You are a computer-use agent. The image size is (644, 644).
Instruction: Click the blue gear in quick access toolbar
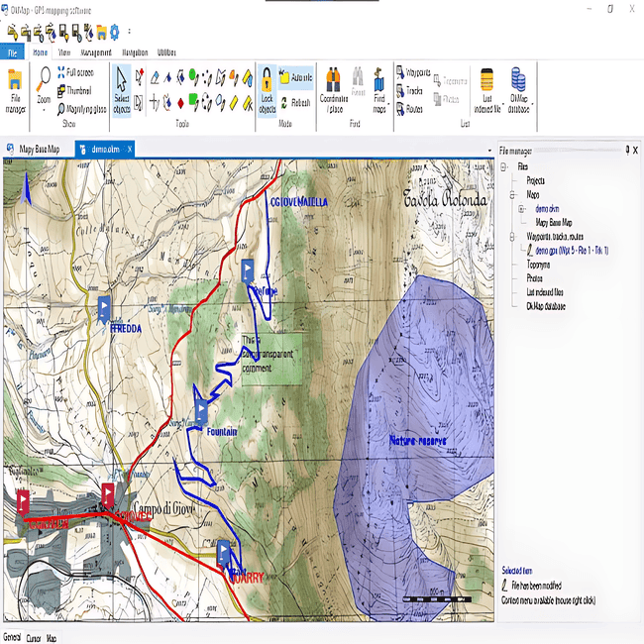(x=115, y=32)
